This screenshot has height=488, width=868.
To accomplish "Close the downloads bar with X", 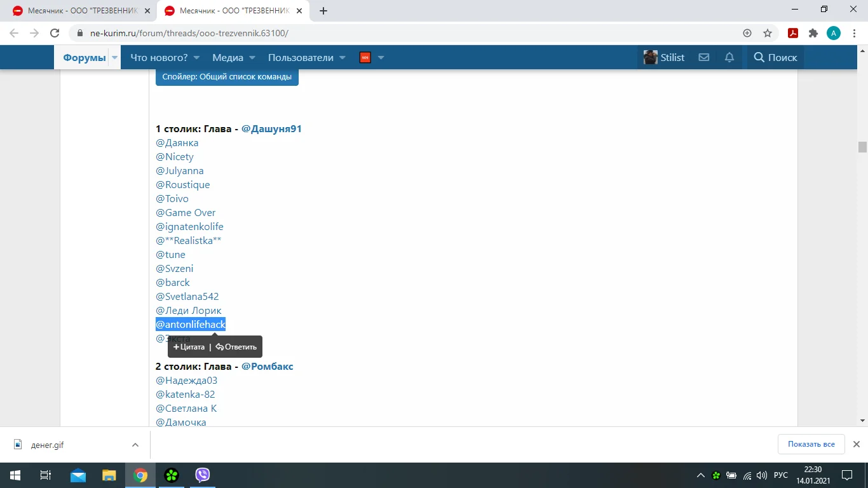I will click(857, 444).
